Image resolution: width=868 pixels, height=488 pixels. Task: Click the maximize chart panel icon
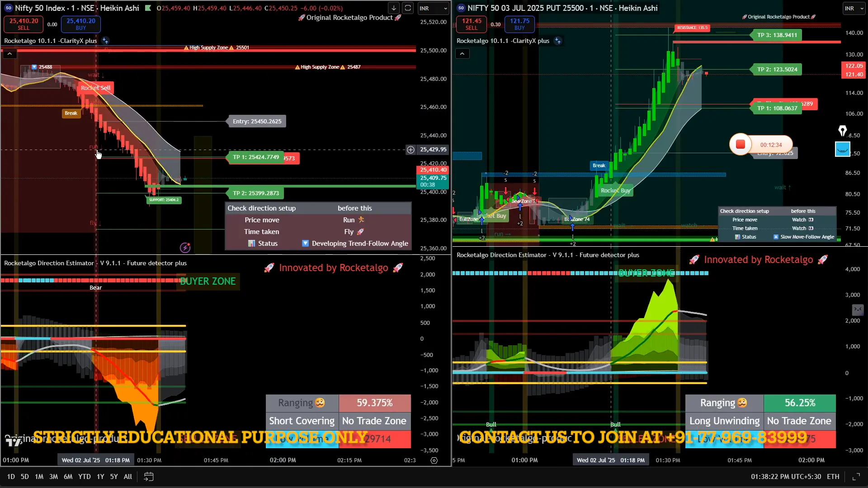856,477
